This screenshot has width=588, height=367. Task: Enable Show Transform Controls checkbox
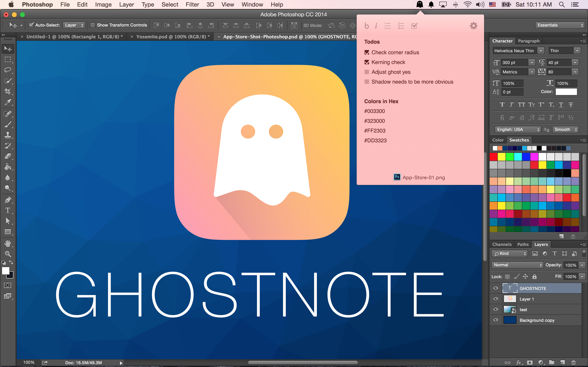click(x=92, y=25)
